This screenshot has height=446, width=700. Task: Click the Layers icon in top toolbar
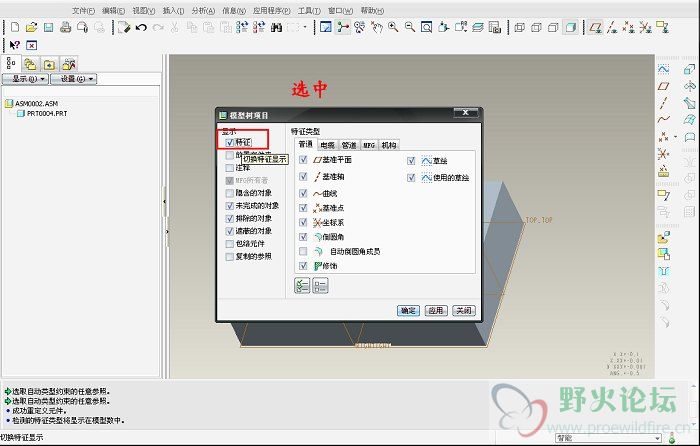click(x=478, y=28)
